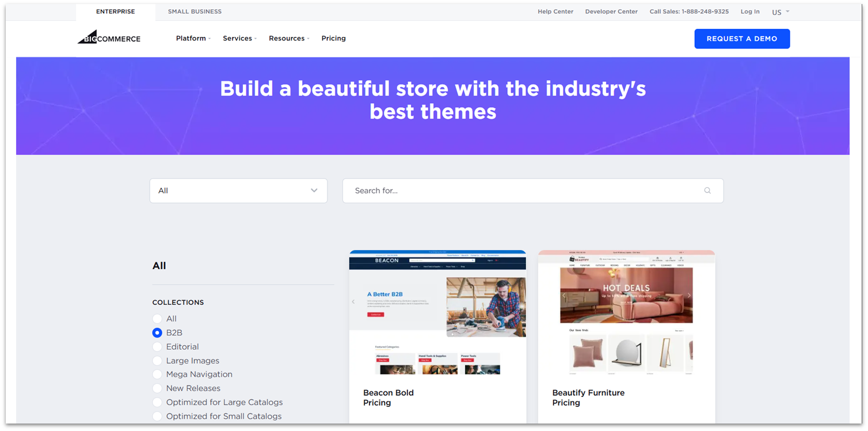The image size is (868, 431).
Task: Switch to the SMALL BUSINESS tab
Action: point(195,11)
